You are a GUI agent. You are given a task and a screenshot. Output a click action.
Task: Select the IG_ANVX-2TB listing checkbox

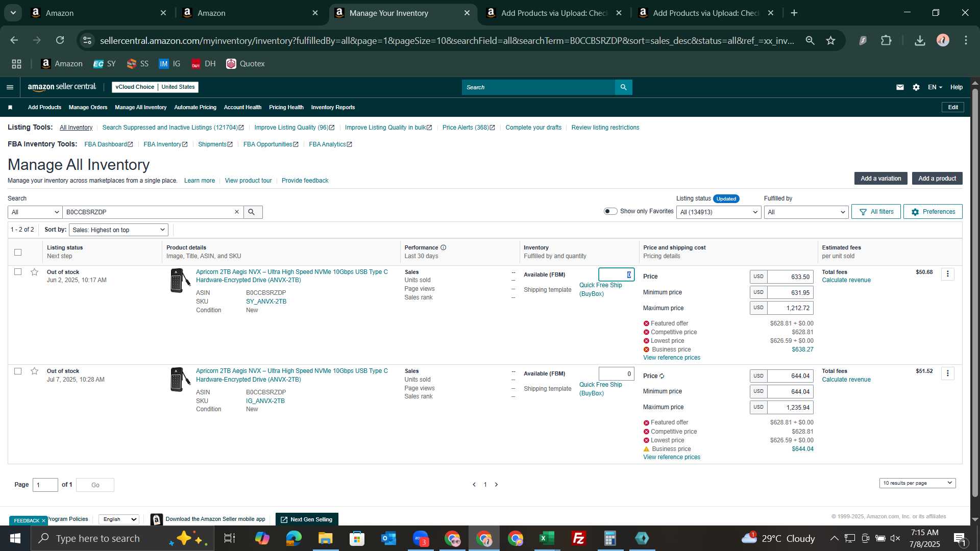[x=18, y=371]
